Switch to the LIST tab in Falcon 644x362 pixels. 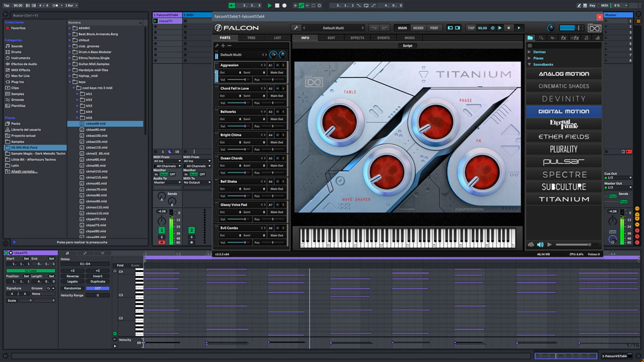pyautogui.click(x=277, y=38)
